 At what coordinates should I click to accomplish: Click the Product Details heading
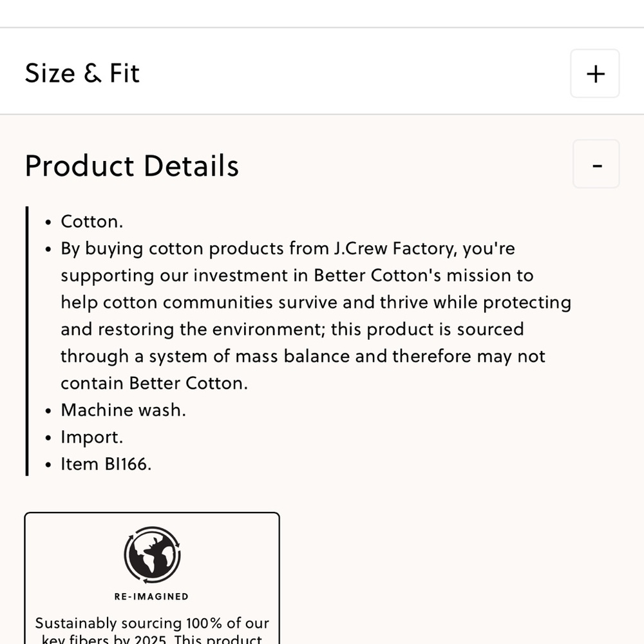coord(131,166)
